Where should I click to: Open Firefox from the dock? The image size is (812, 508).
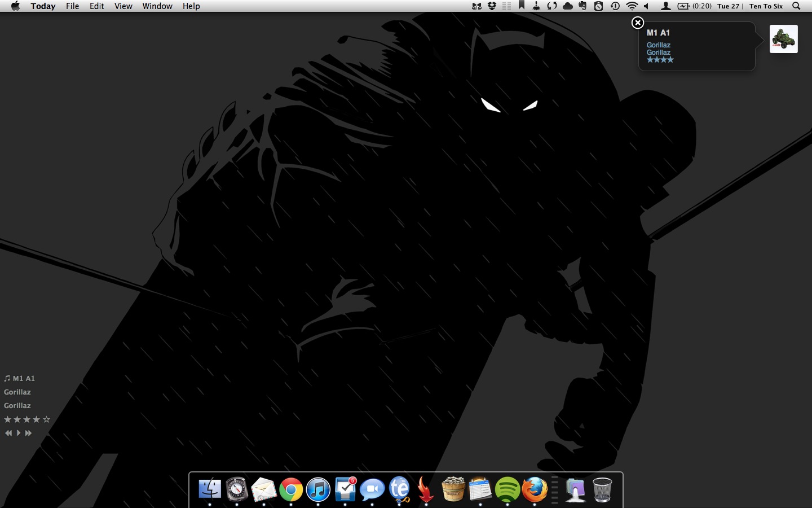(x=535, y=489)
